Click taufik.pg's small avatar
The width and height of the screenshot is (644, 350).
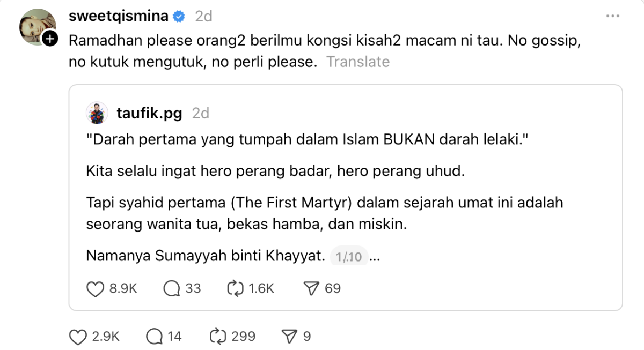[97, 113]
